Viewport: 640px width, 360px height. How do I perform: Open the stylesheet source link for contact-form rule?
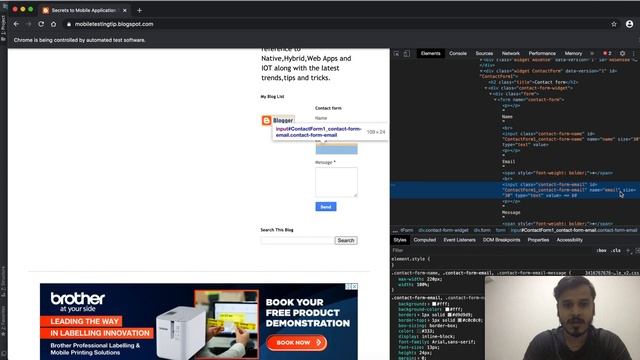pos(612,273)
